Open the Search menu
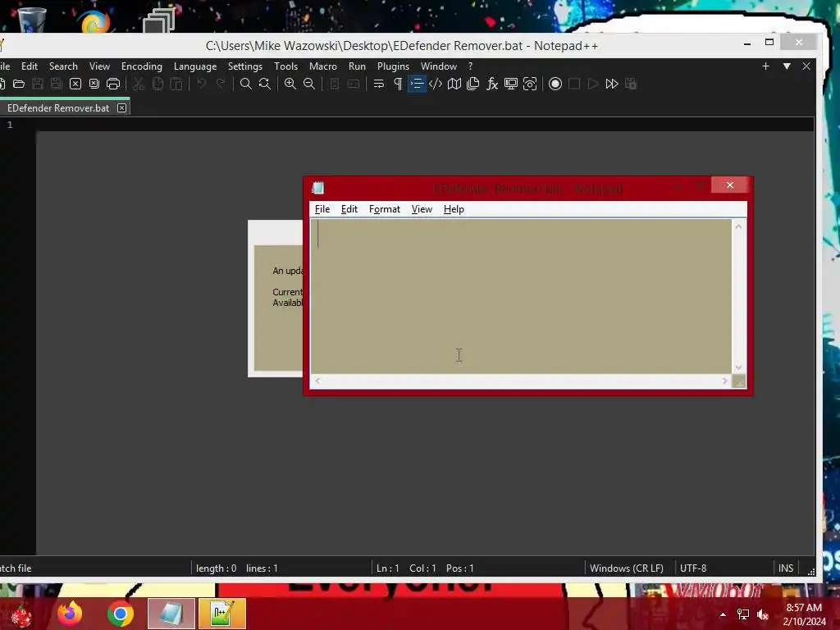 [63, 66]
